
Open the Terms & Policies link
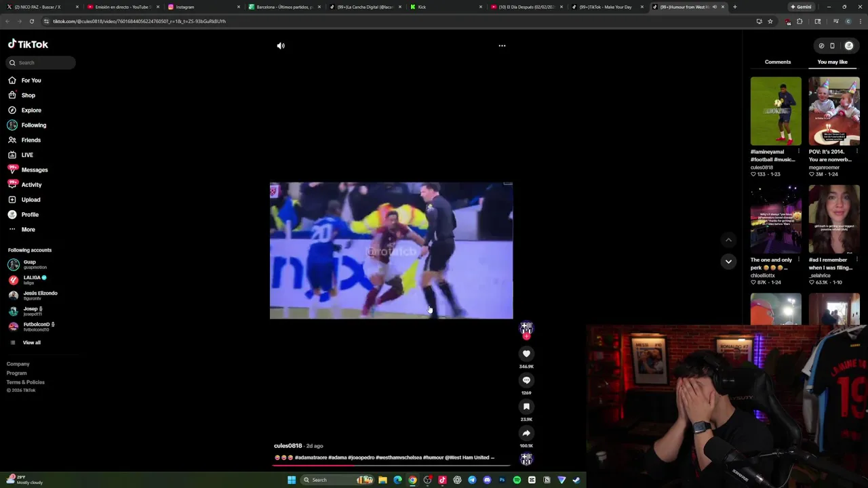tap(26, 382)
